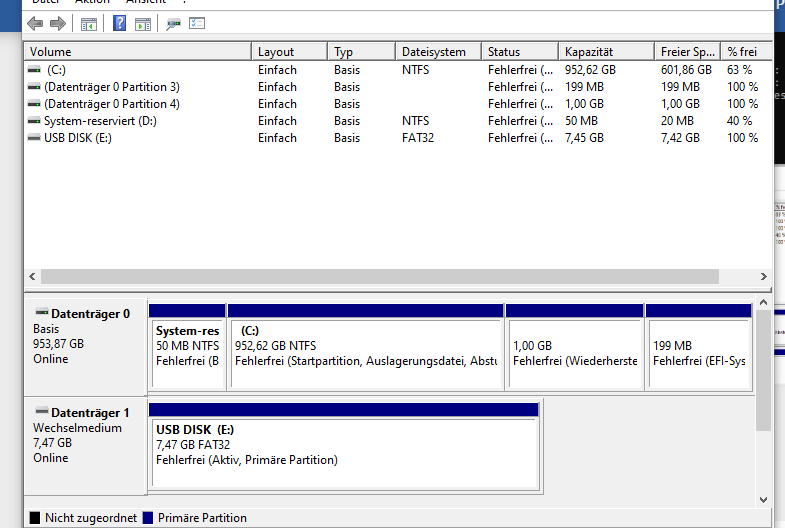
Task: Select drive icon of Datenträger 0 Partition 4
Action: 34,104
